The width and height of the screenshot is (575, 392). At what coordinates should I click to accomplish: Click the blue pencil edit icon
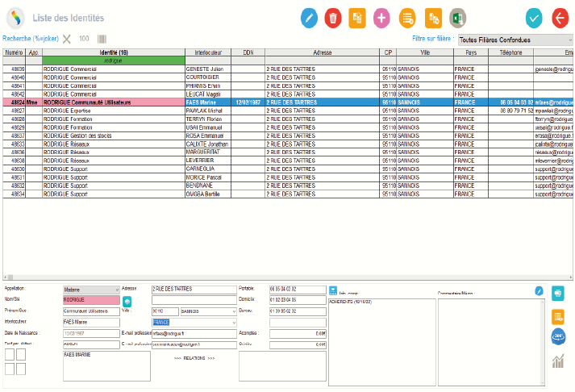point(309,18)
